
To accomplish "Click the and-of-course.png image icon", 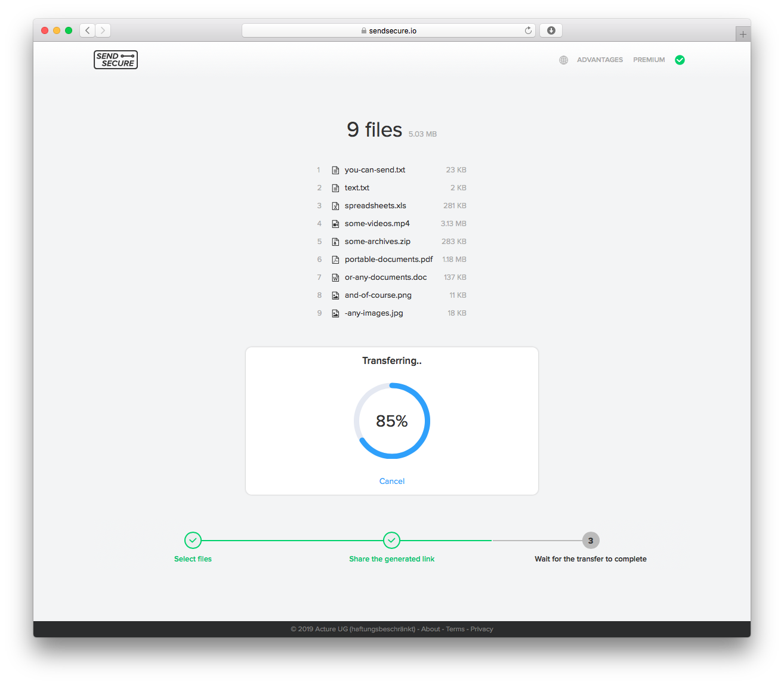I will 335,295.
